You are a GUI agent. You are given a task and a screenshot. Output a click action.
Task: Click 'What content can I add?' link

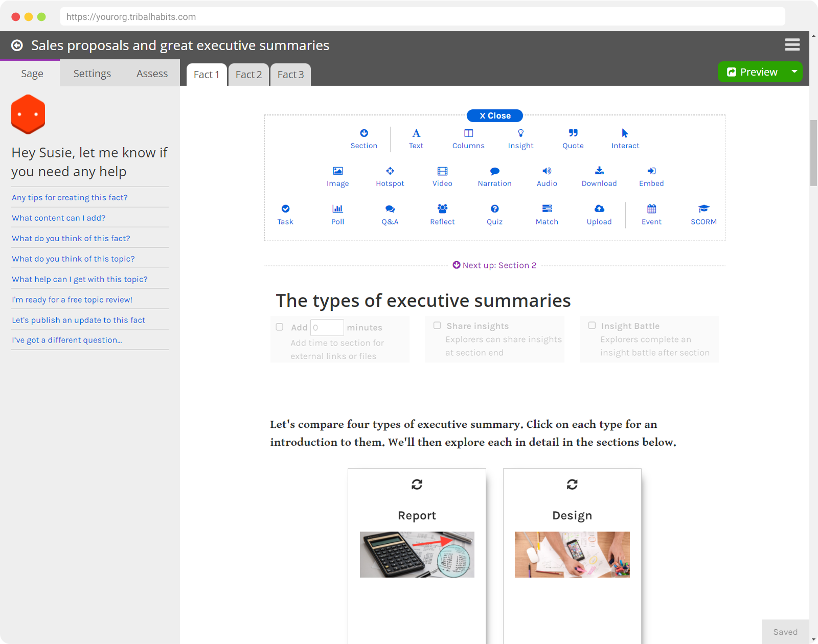coord(58,218)
